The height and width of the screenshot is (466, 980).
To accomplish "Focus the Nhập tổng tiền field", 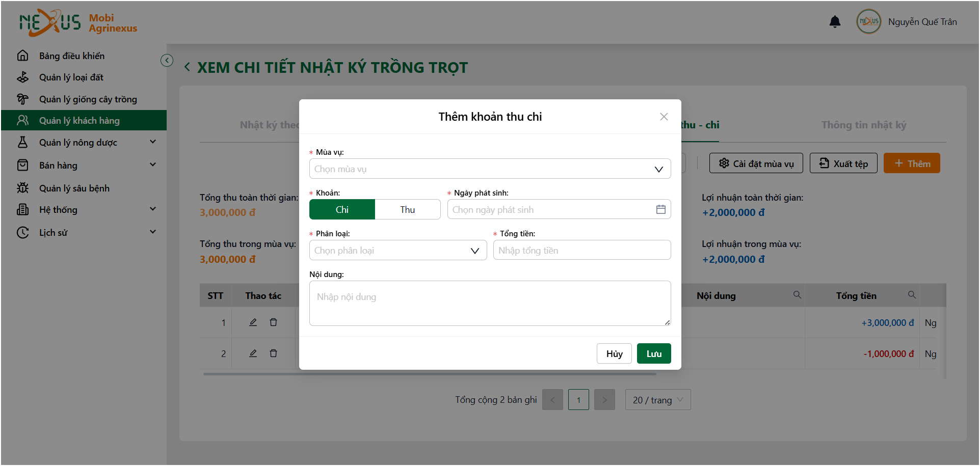I will click(582, 250).
